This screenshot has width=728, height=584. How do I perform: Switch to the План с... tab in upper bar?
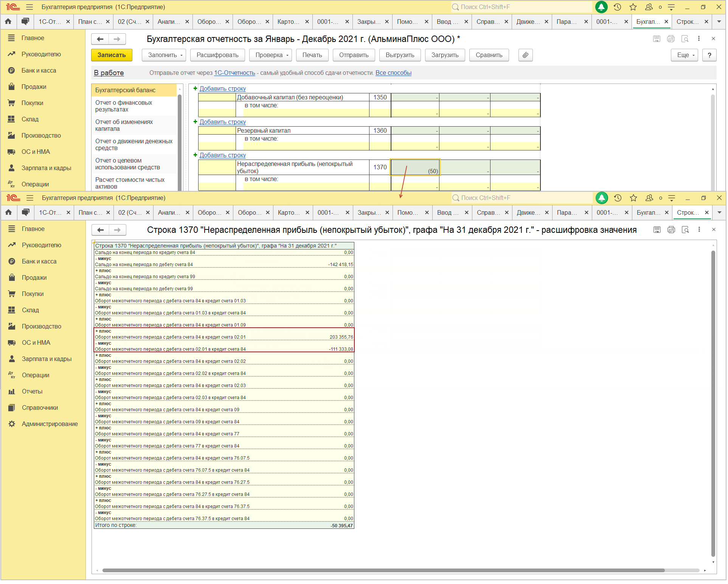[90, 22]
